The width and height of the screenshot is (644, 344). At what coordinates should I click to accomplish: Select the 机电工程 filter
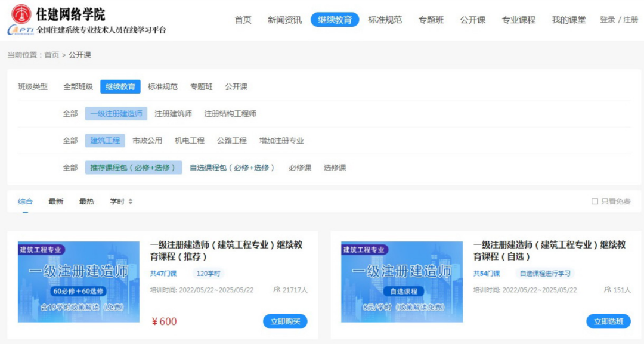pos(188,141)
